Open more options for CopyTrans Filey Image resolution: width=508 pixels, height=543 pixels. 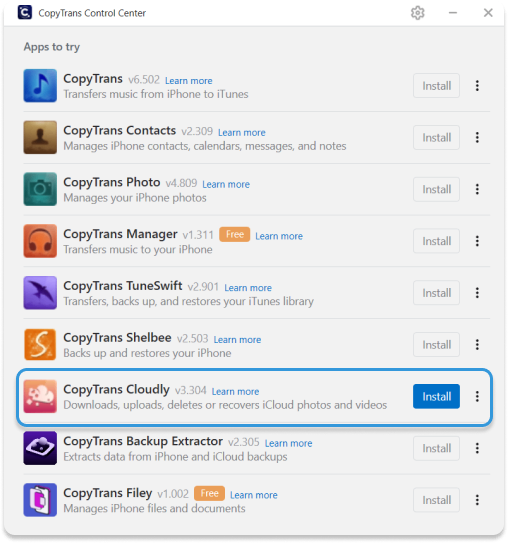(x=477, y=500)
